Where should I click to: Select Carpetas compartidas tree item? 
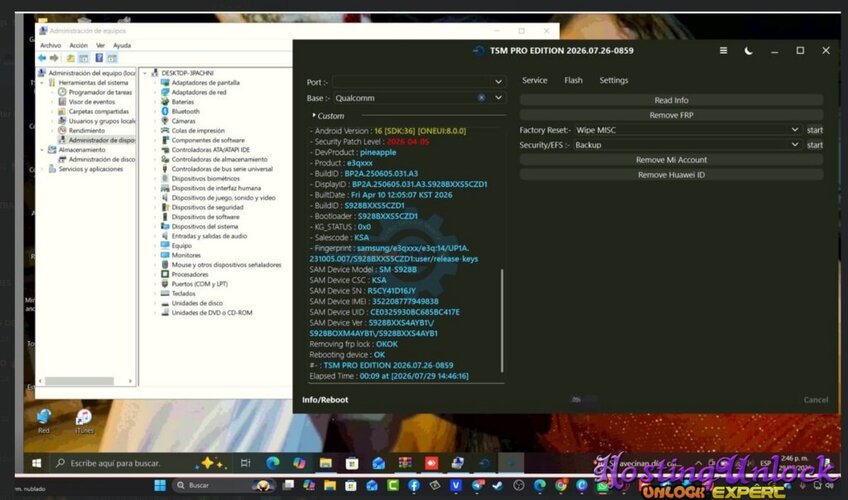pyautogui.click(x=98, y=111)
